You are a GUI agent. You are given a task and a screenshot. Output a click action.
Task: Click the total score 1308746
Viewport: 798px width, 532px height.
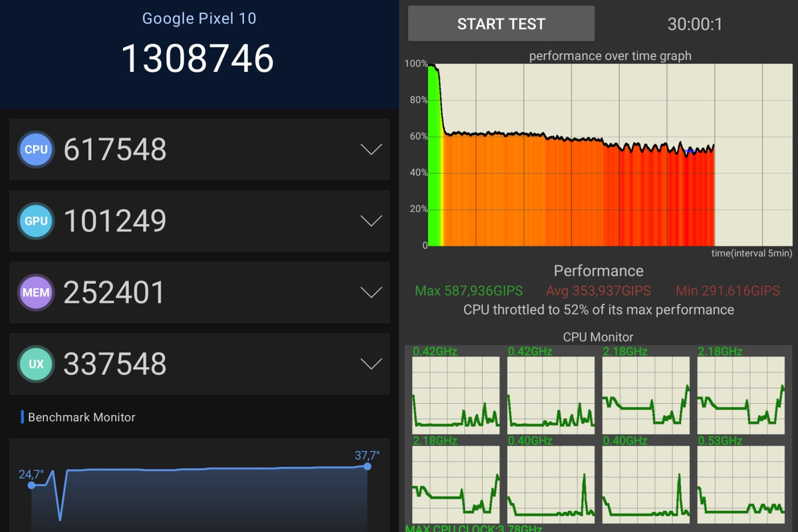click(x=198, y=58)
